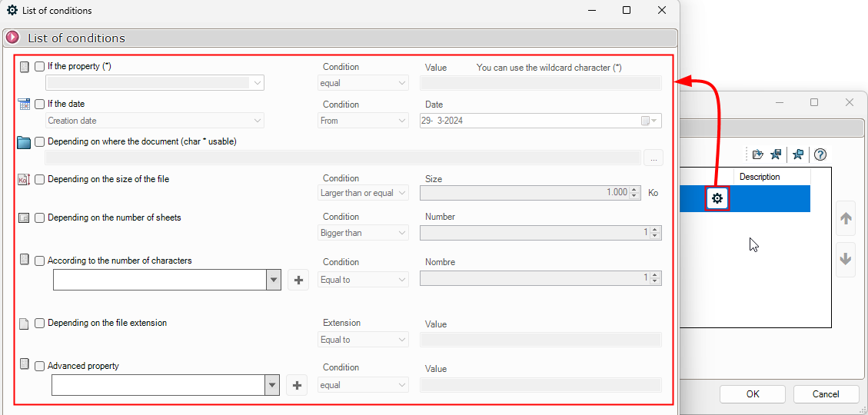The image size is (868, 415).
Task: Click the blank page icon beside file extension
Action: pyautogui.click(x=24, y=323)
